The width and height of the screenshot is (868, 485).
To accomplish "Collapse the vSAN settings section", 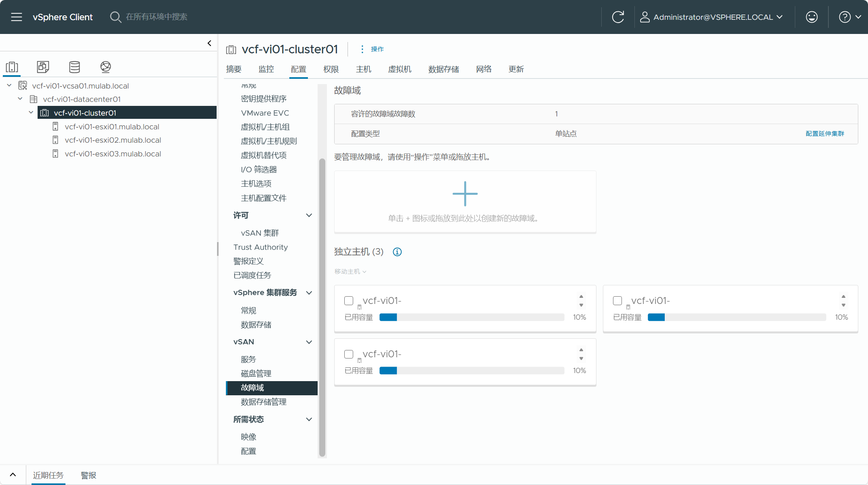I will (309, 342).
